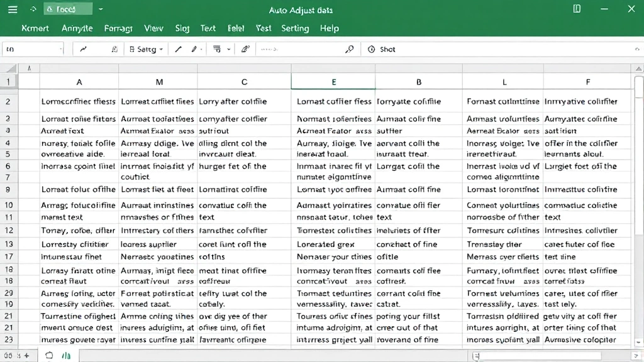Select the green Faced button in the title bar

68,9
